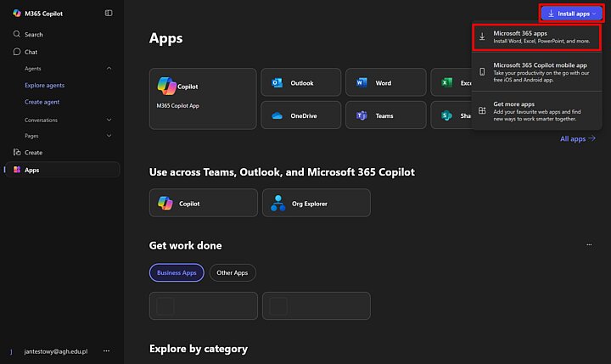Select the Business Apps filter
Image resolution: width=611 pixels, height=364 pixels.
pyautogui.click(x=177, y=273)
